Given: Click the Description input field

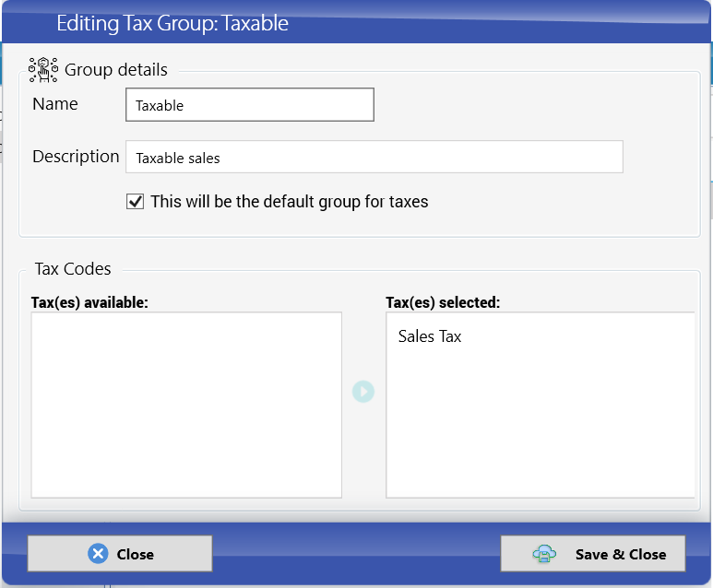Looking at the screenshot, I should pos(374,157).
